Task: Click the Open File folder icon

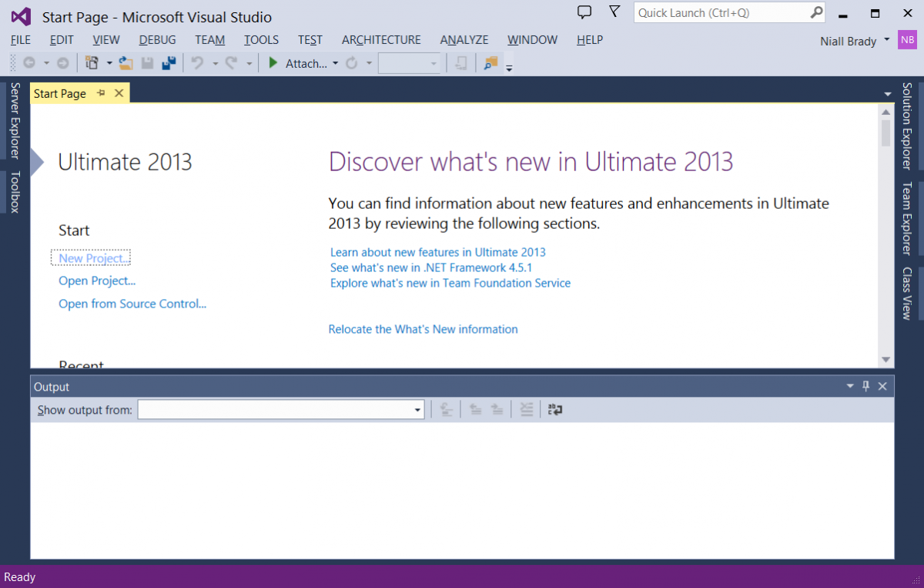Action: pyautogui.click(x=126, y=63)
